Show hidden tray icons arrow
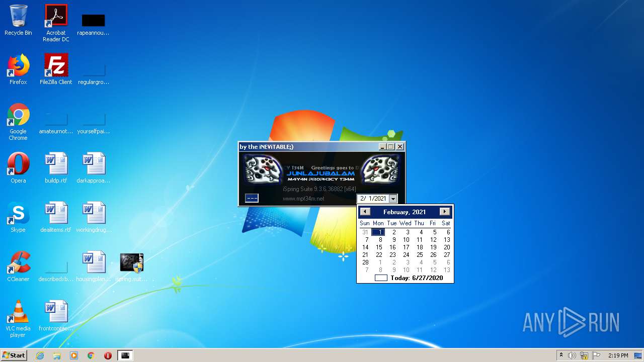The height and width of the screenshot is (362, 644). coord(561,355)
